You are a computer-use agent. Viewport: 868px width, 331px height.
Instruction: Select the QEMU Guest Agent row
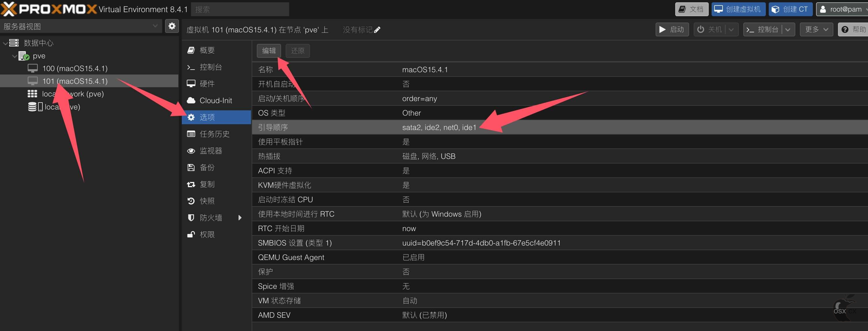coord(560,257)
